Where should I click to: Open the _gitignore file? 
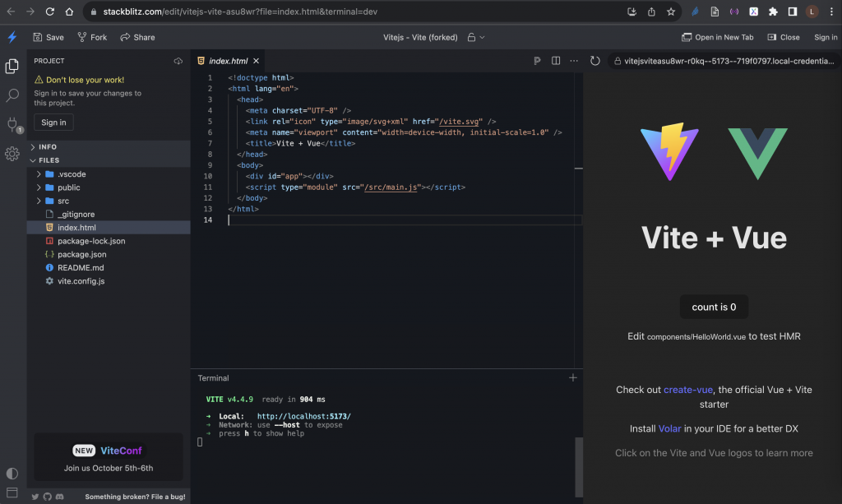(x=109, y=214)
